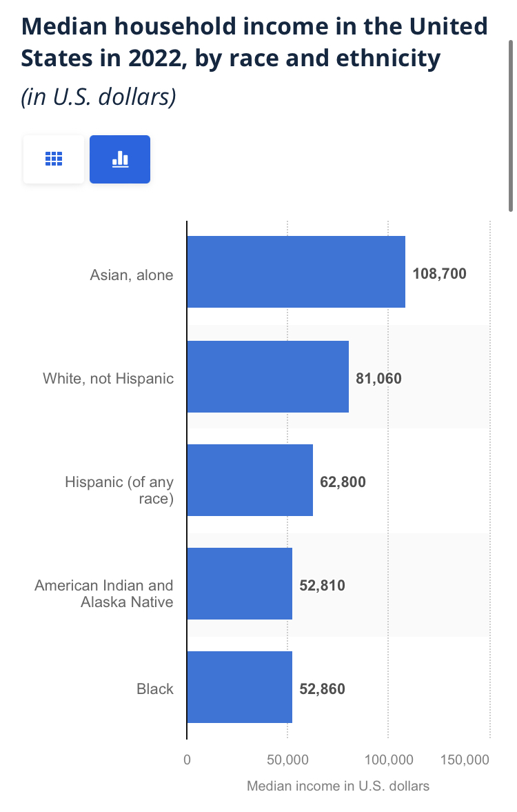Click the 52,810 value label
The image size is (517, 812).
pyautogui.click(x=322, y=586)
